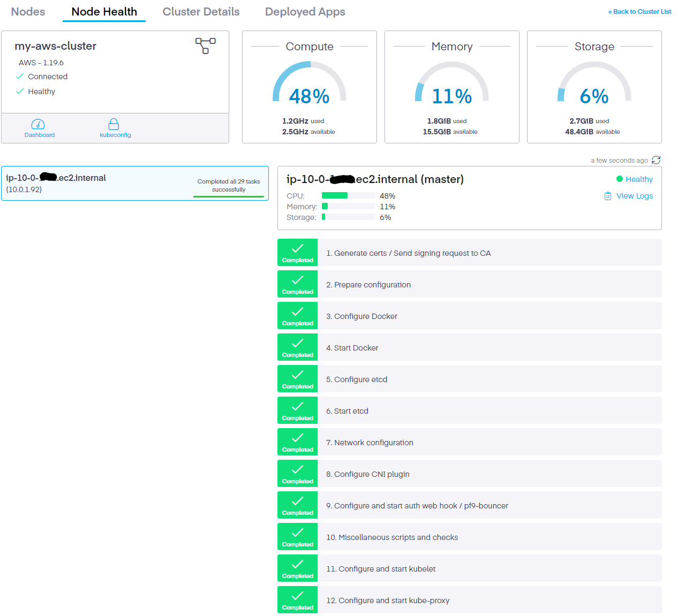Viewport: 678px width, 616px height.
Task: Click the refresh icon beside timestamp
Action: pyautogui.click(x=656, y=160)
